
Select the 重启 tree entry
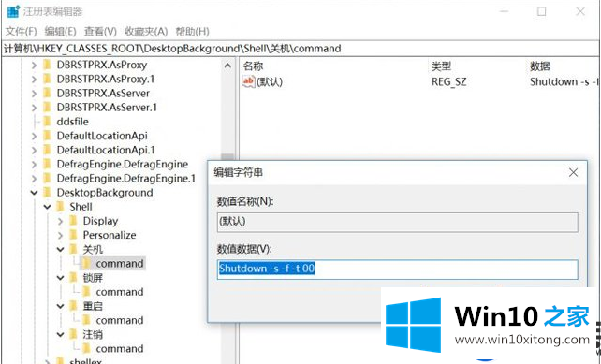(x=93, y=306)
